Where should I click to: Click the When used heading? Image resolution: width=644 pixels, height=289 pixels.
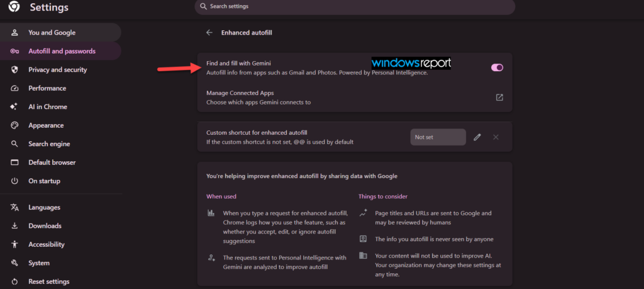tap(221, 196)
